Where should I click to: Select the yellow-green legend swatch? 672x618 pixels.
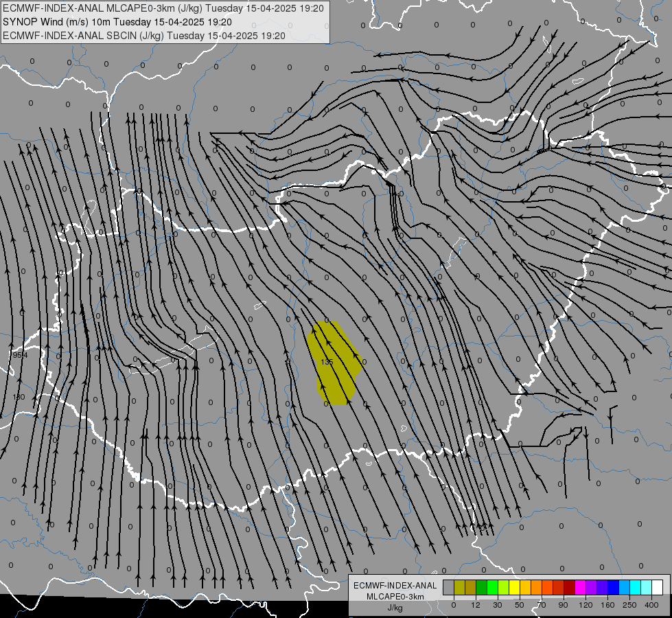point(503,587)
